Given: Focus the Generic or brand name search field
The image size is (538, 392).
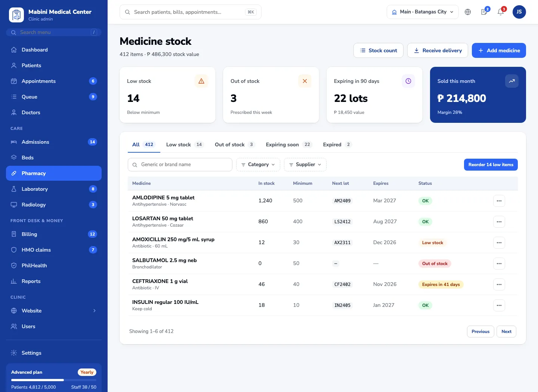Looking at the screenshot, I should (180, 165).
